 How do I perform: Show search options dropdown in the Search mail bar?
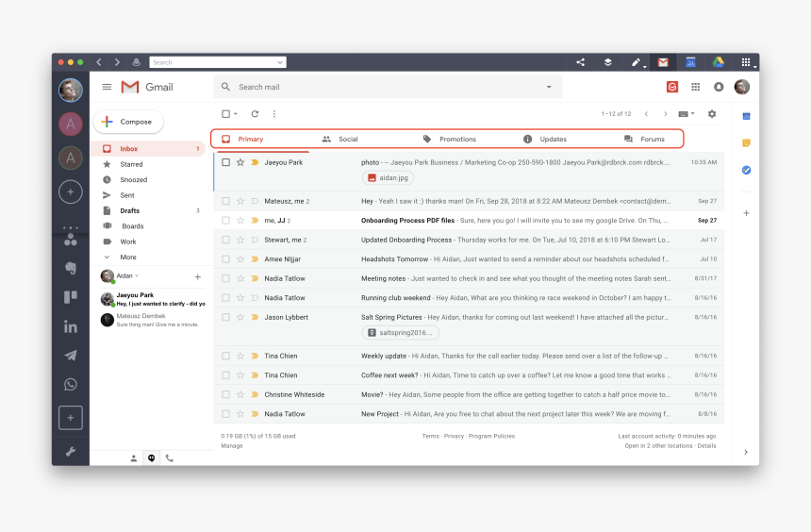549,87
